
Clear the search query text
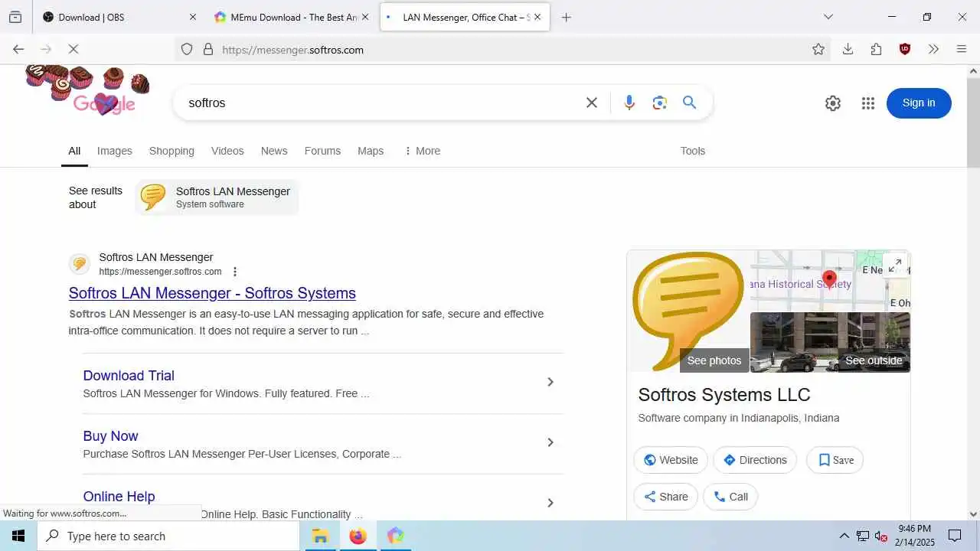tap(592, 103)
